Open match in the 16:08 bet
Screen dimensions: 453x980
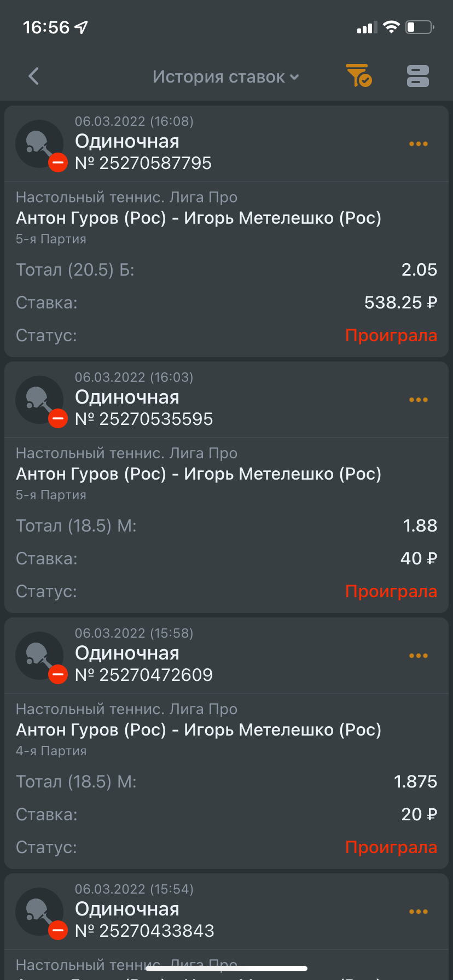tap(198, 218)
